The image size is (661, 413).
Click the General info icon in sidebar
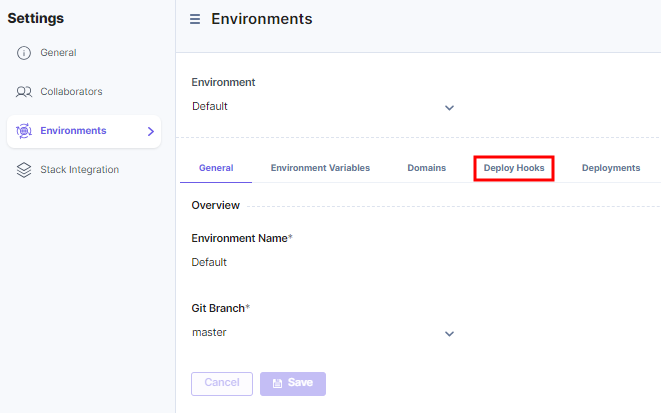click(x=24, y=53)
